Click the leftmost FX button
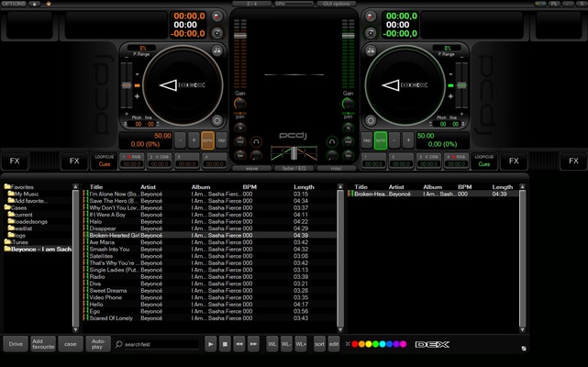 pos(15,161)
